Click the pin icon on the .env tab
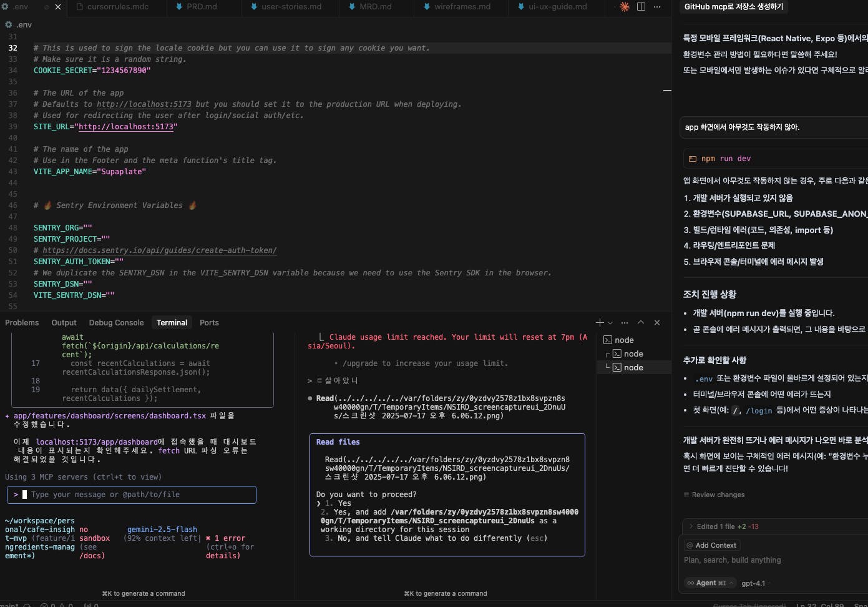 [47, 7]
